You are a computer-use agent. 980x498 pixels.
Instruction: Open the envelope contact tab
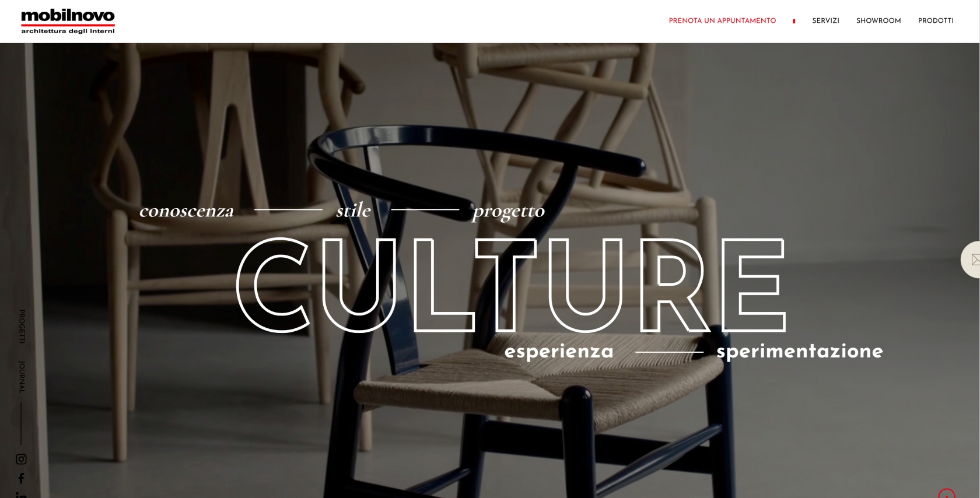(971, 259)
